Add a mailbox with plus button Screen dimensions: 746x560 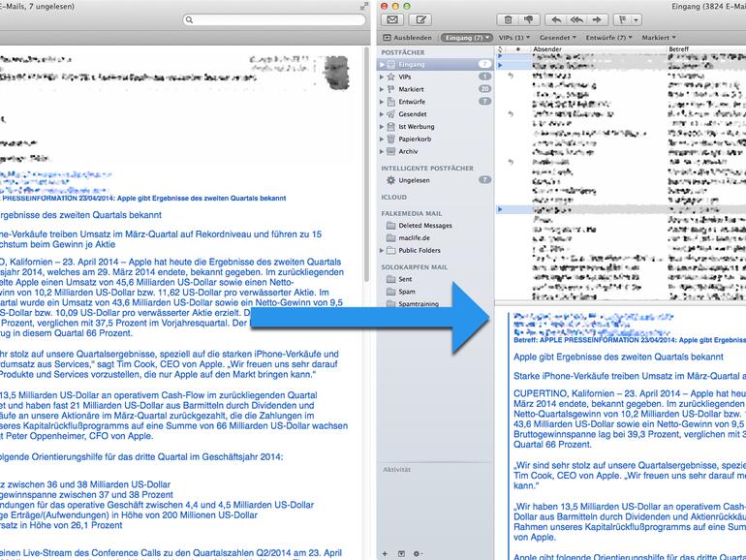point(385,554)
